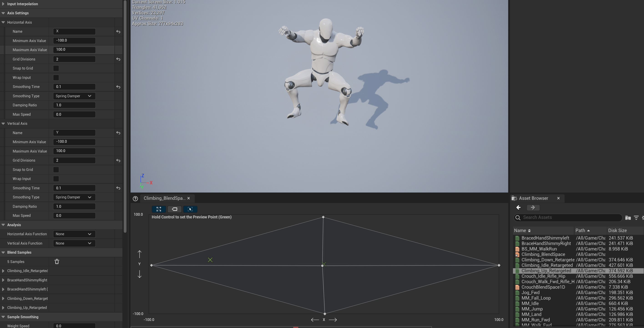
Task: Enable Wrap Input for Horizontal Axis
Action: pyautogui.click(x=56, y=78)
